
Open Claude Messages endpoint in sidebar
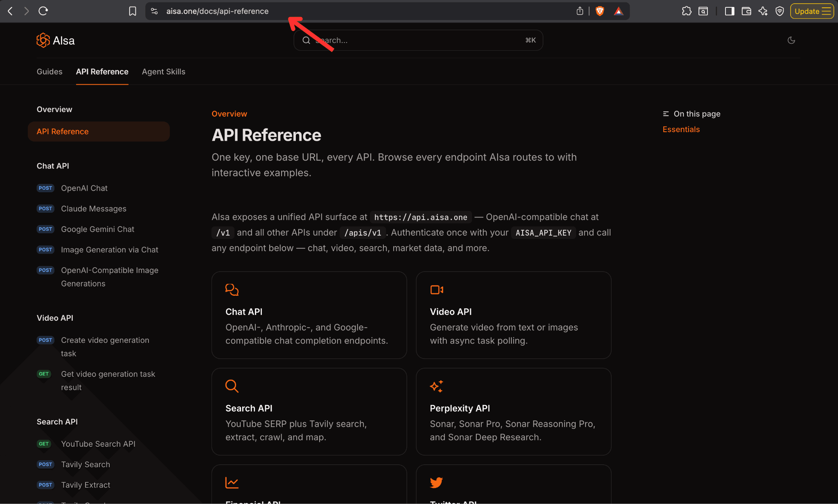pyautogui.click(x=94, y=209)
